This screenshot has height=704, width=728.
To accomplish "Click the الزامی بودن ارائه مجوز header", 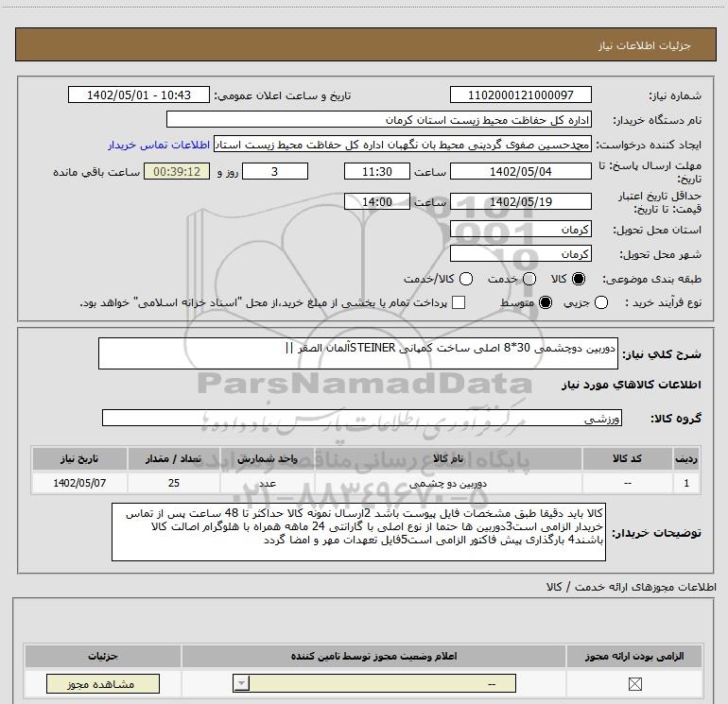I will (634, 656).
